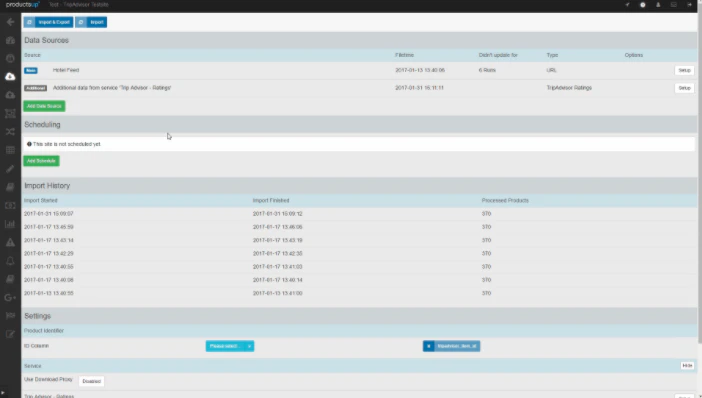Open the money banknote sidebar icon
The image size is (702, 398).
[x=10, y=205]
